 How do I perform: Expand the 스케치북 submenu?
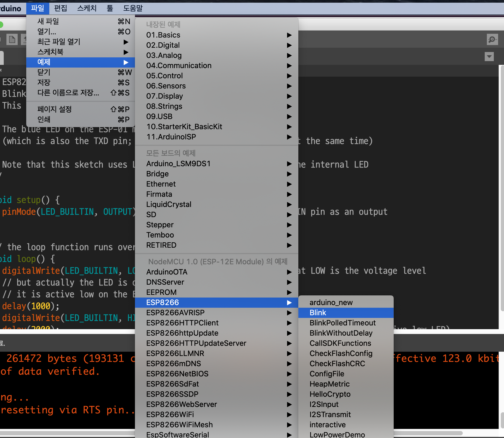pos(80,52)
